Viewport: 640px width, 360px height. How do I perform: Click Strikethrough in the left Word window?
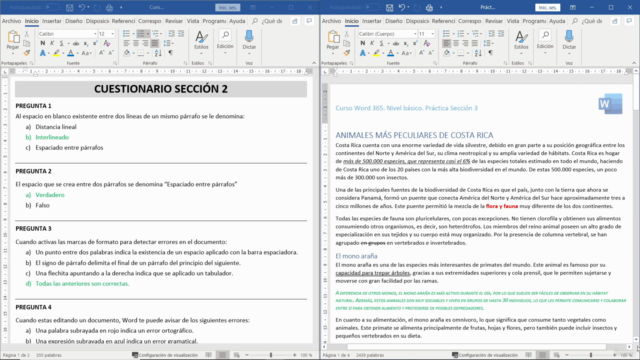coord(76,43)
